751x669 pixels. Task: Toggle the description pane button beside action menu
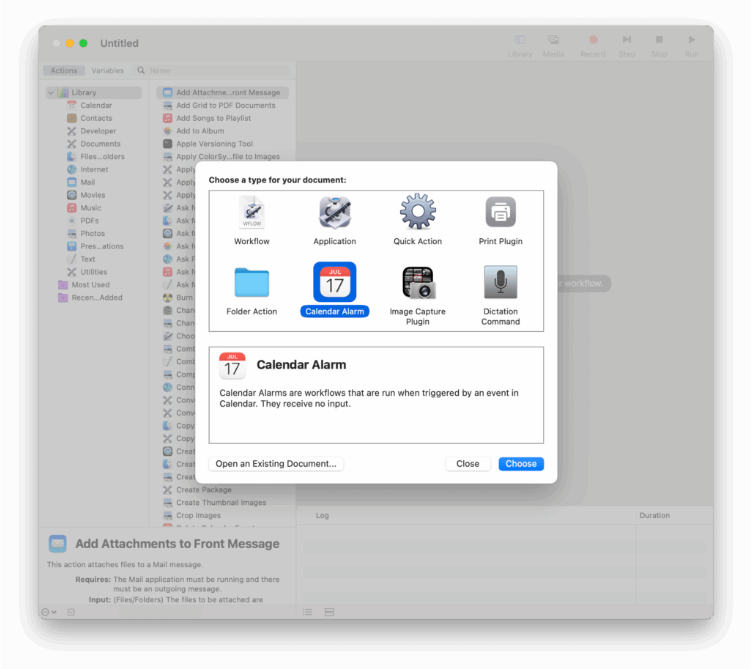(x=71, y=612)
